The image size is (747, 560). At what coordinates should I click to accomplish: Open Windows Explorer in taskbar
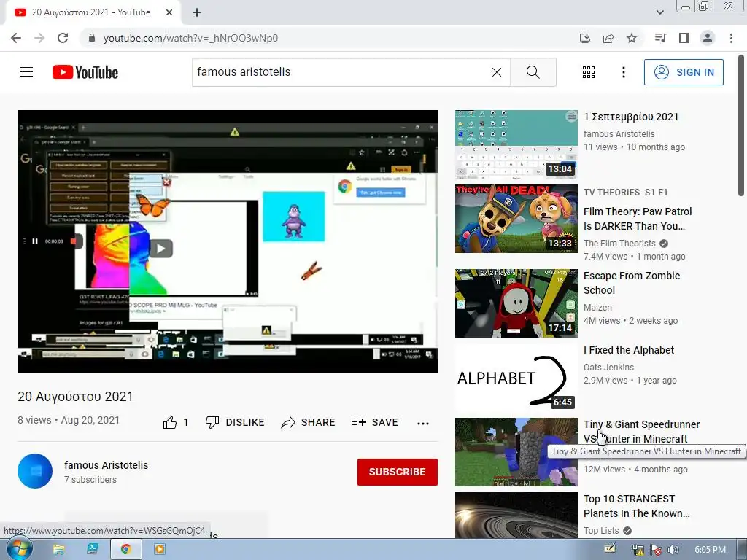(x=58, y=550)
